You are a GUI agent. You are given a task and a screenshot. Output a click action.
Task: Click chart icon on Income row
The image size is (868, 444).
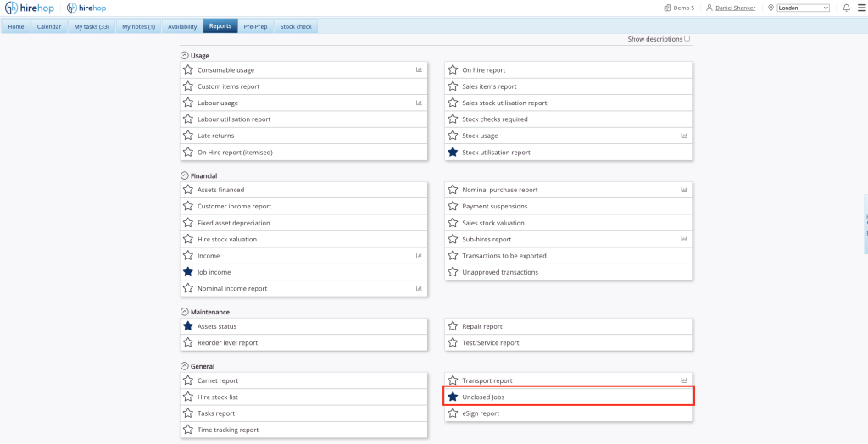click(419, 256)
